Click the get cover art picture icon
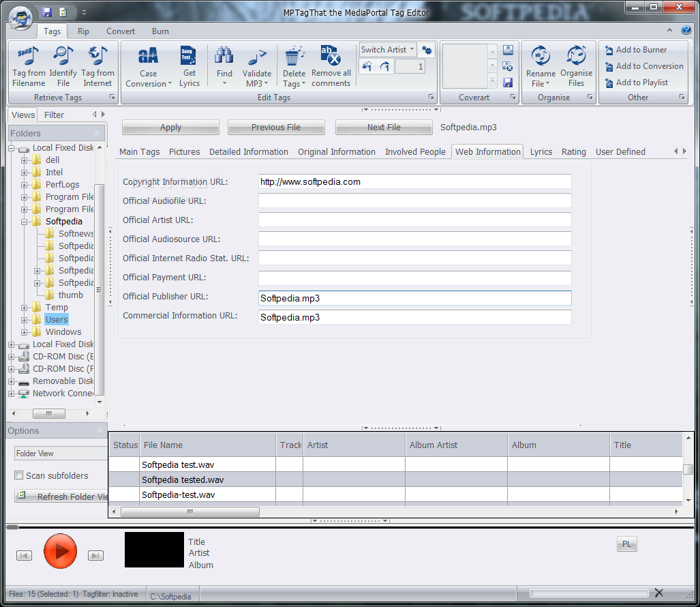The width and height of the screenshot is (700, 607). tap(508, 50)
